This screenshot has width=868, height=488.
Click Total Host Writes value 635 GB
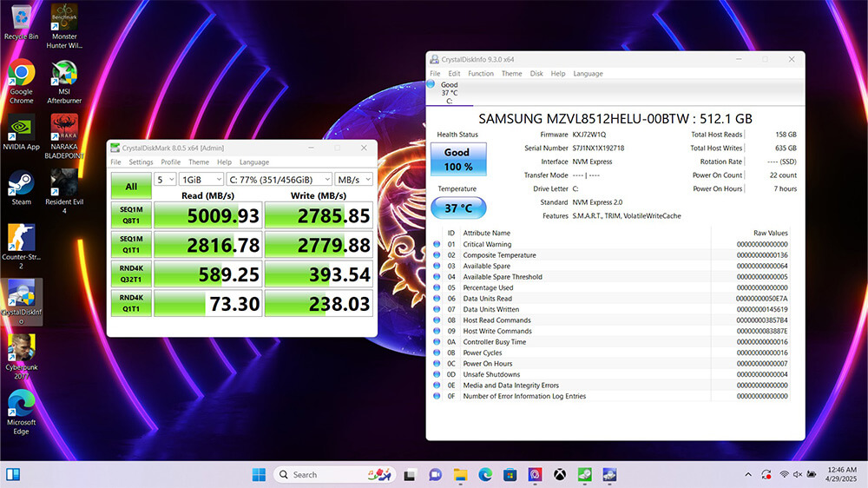tap(786, 148)
